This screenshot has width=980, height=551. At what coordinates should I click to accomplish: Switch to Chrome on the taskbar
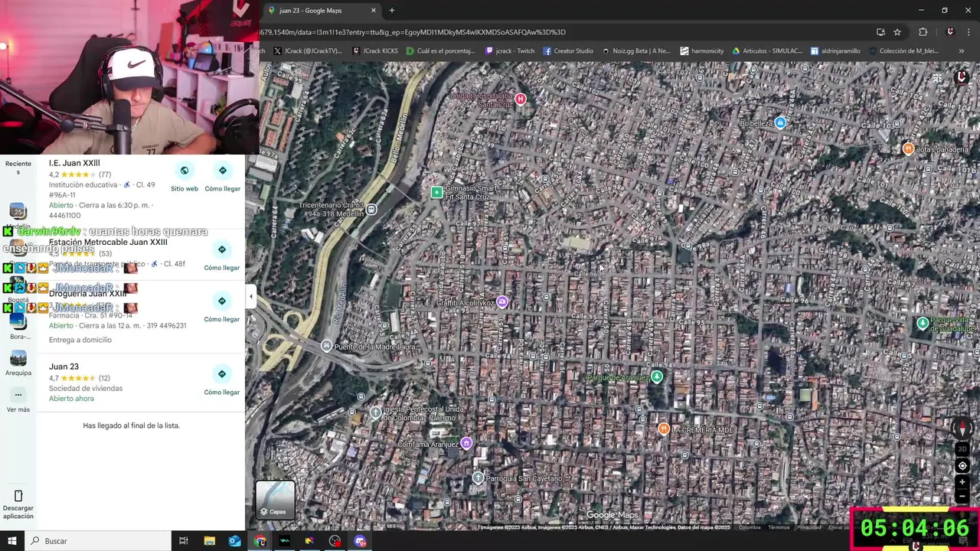tap(260, 541)
